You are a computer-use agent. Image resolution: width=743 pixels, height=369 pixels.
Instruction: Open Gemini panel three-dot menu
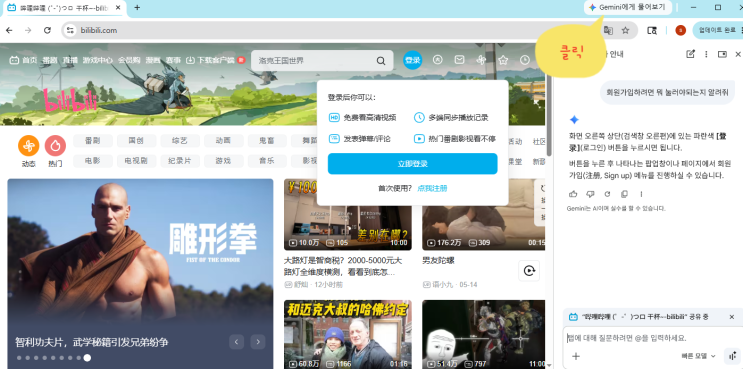pyautogui.click(x=706, y=54)
